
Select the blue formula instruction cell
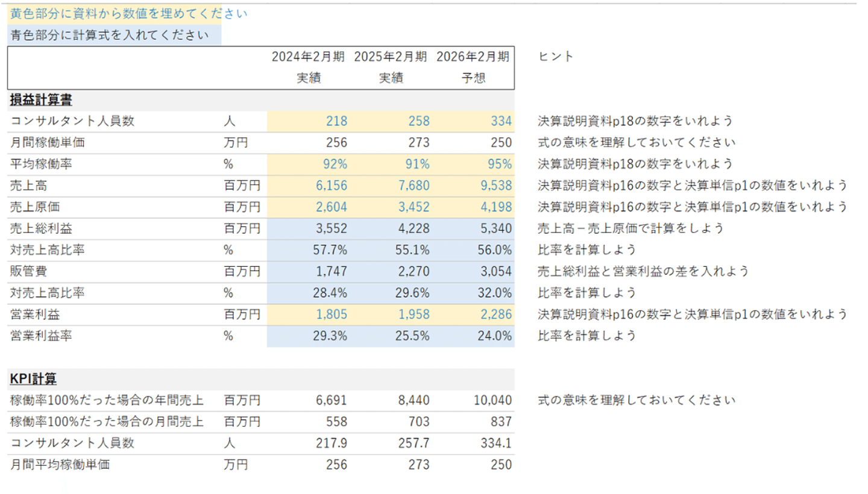[x=115, y=34]
